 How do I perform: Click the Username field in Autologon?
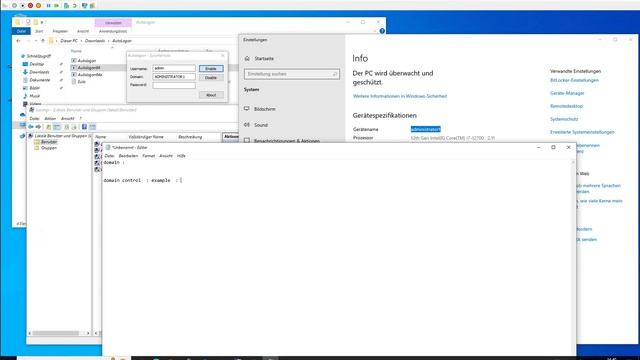(174, 68)
